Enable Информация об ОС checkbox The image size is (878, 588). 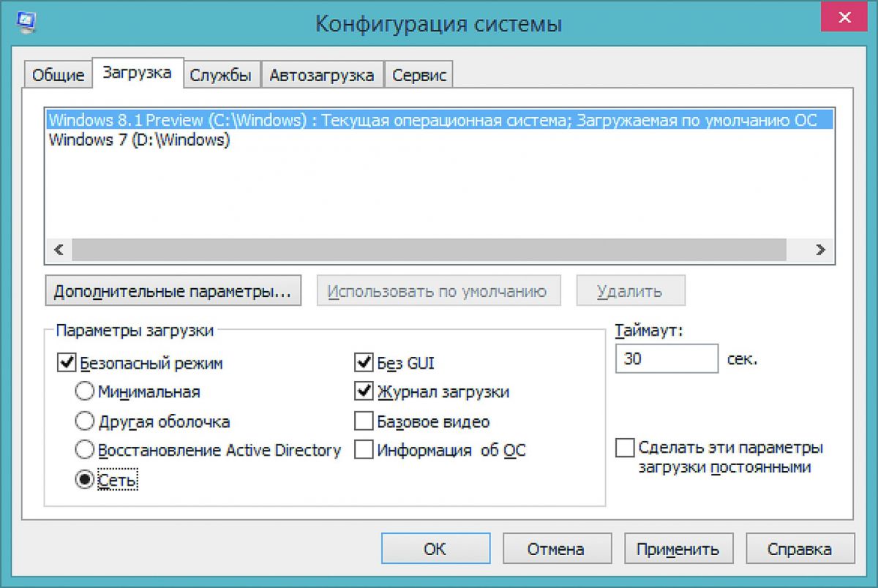click(364, 450)
